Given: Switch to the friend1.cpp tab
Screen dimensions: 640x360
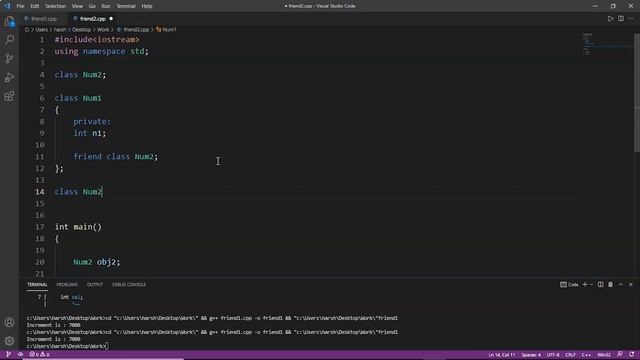Looking at the screenshot, I should pyautogui.click(x=44, y=19).
